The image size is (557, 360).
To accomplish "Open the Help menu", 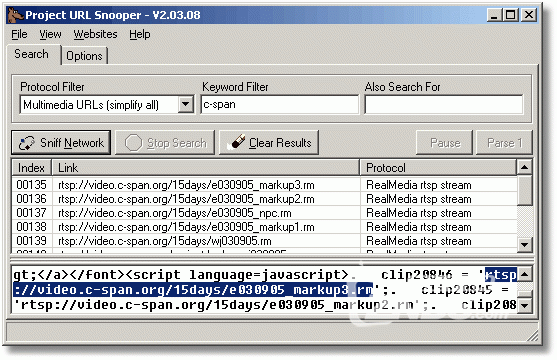I will (x=140, y=34).
